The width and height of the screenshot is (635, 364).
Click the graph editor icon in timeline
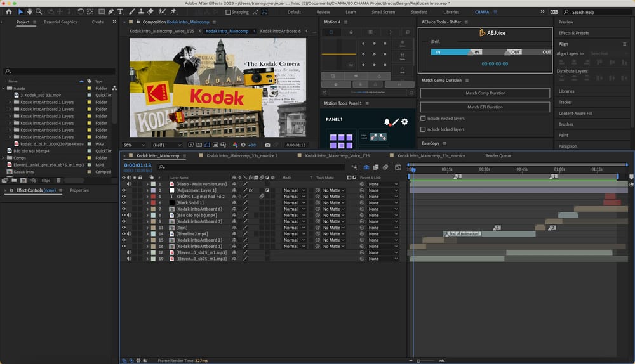pos(398,167)
